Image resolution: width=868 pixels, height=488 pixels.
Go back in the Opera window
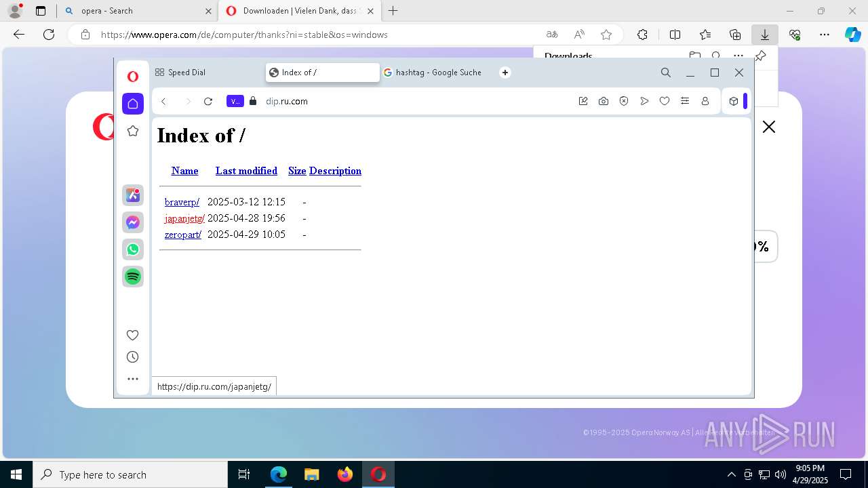(x=163, y=101)
